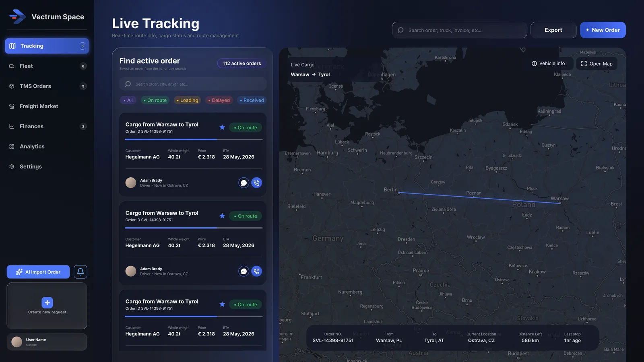The height and width of the screenshot is (362, 644).
Task: Toggle favorite star on the first cargo card
Action: [222, 128]
